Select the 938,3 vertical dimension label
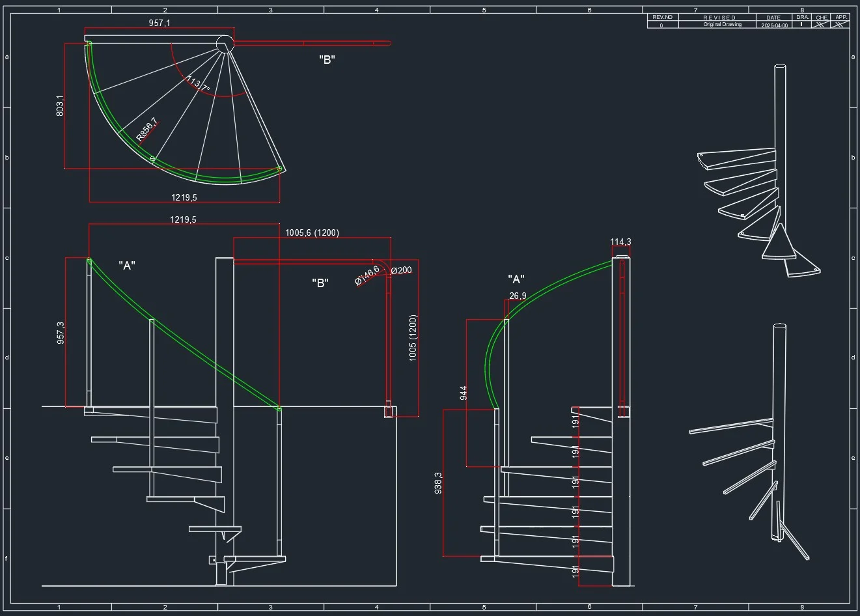The image size is (860, 616). (438, 483)
